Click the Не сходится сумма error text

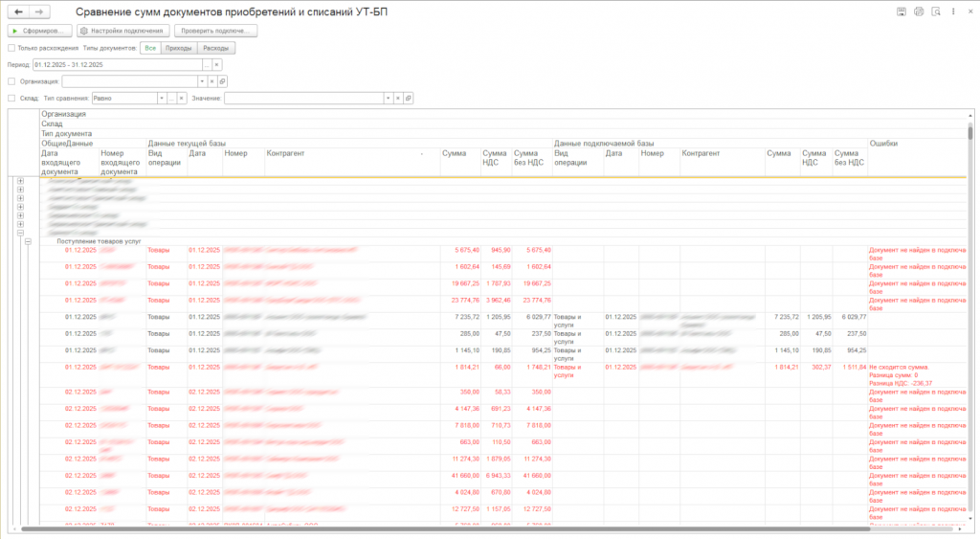898,367
